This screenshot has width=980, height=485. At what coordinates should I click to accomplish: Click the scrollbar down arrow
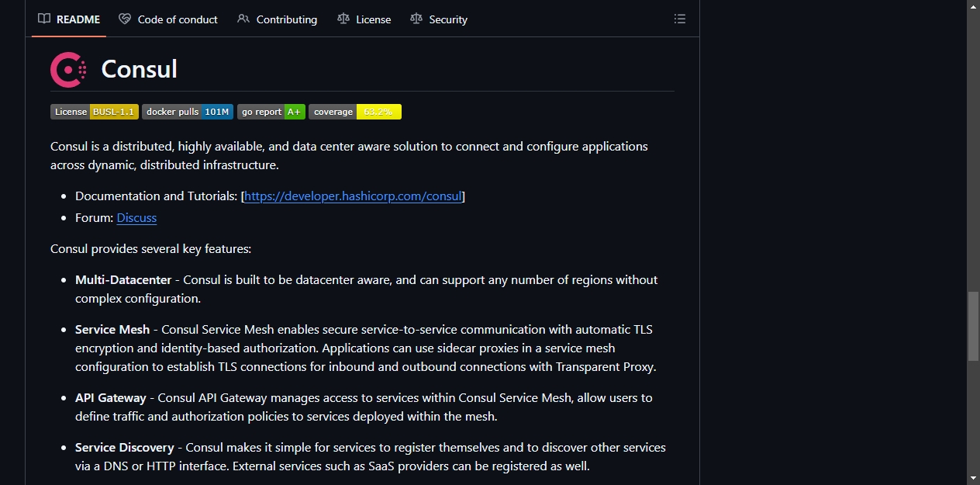coord(973,478)
